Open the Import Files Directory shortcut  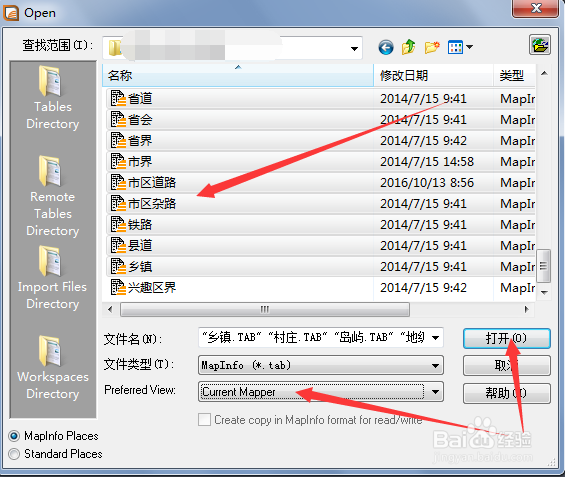tap(53, 278)
